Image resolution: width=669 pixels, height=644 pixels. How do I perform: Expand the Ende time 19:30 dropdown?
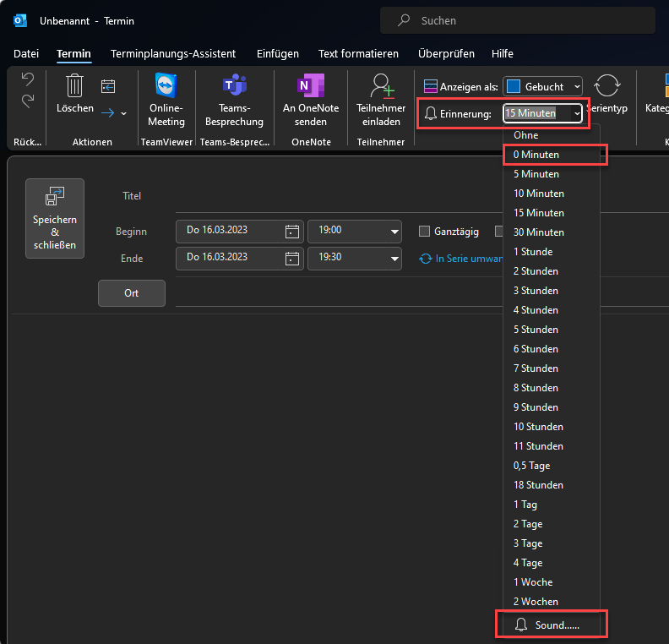394,259
